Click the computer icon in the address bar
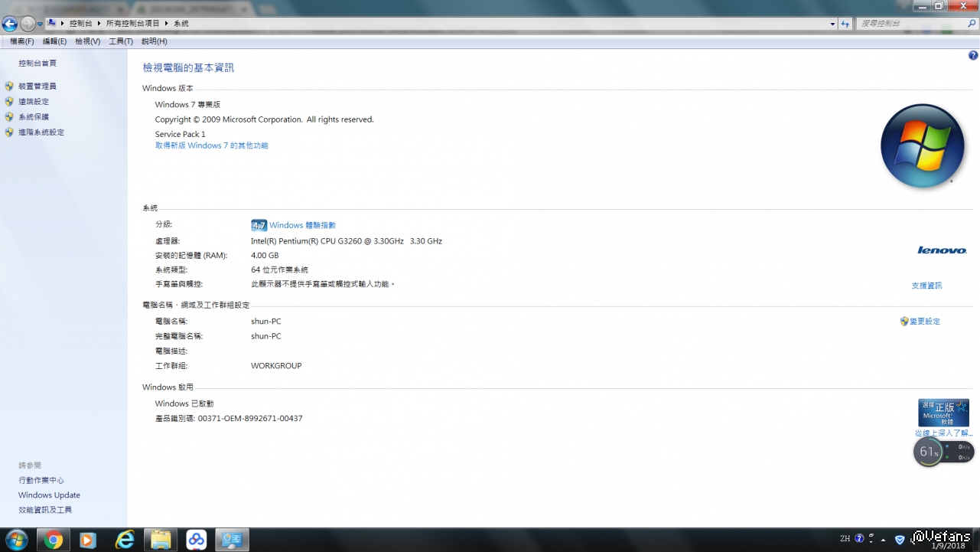980x552 pixels. point(51,24)
